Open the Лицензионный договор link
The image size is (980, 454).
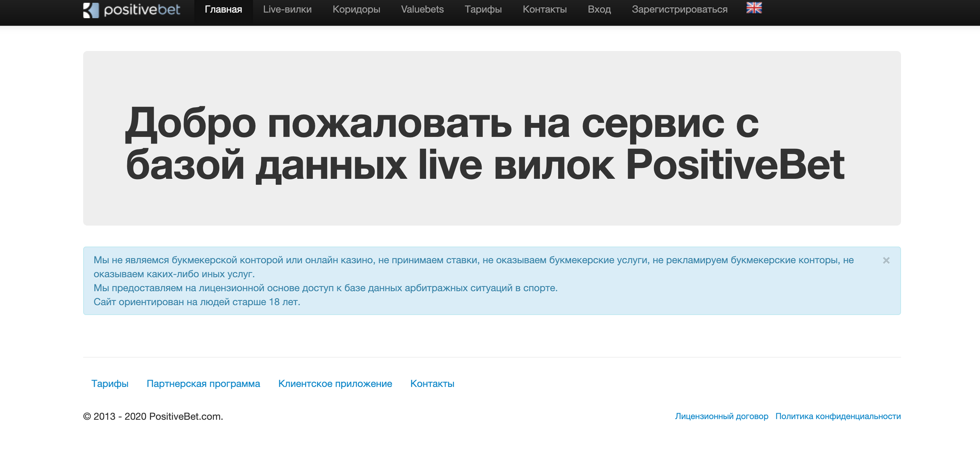(x=721, y=416)
